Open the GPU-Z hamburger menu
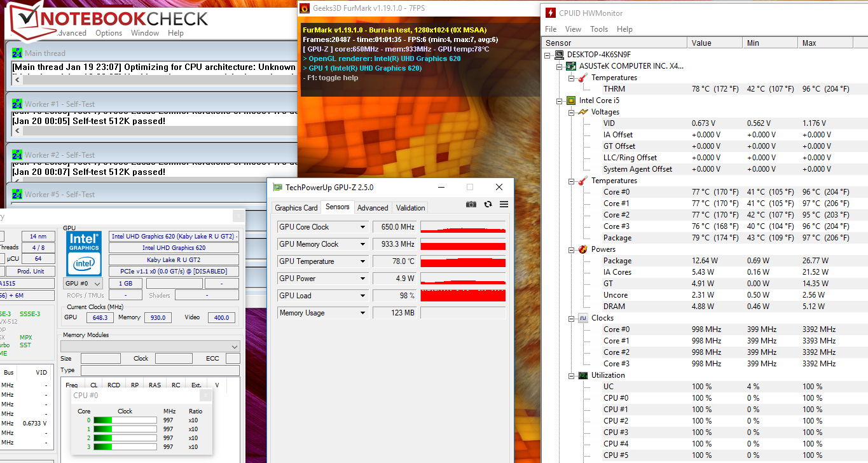This screenshot has height=463, width=868. 504,204
